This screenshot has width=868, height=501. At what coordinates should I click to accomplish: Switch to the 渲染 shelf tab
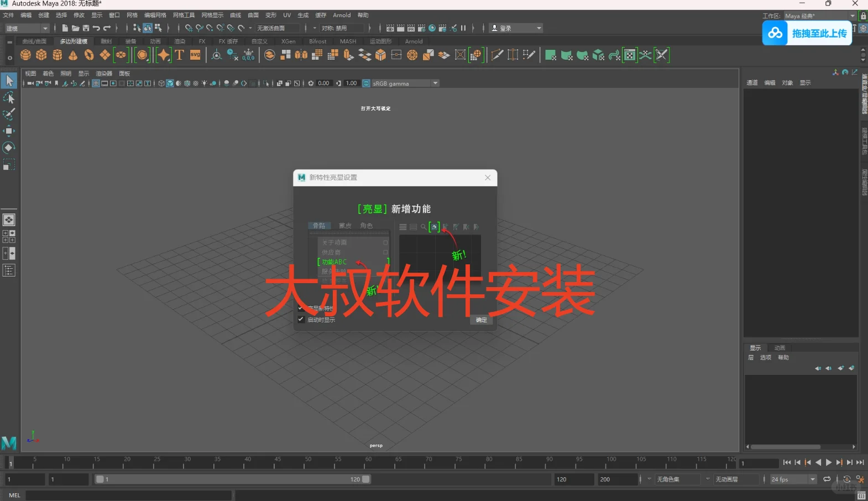(180, 41)
